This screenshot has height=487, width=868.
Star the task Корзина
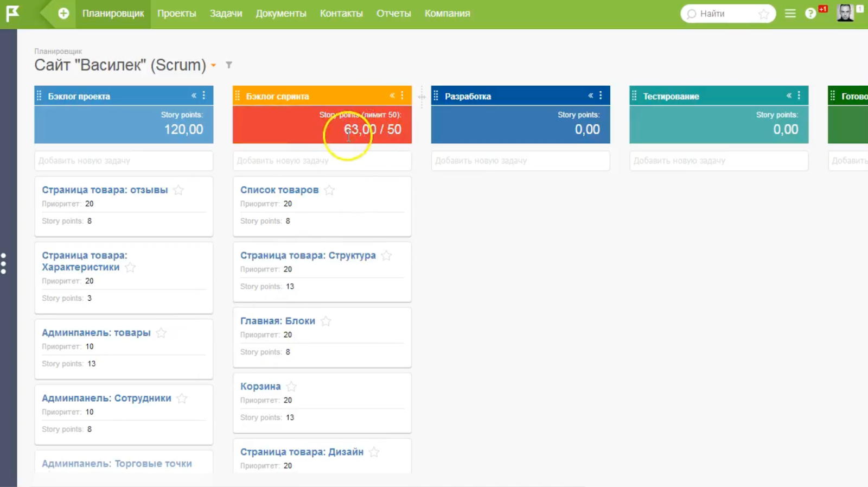click(x=291, y=387)
